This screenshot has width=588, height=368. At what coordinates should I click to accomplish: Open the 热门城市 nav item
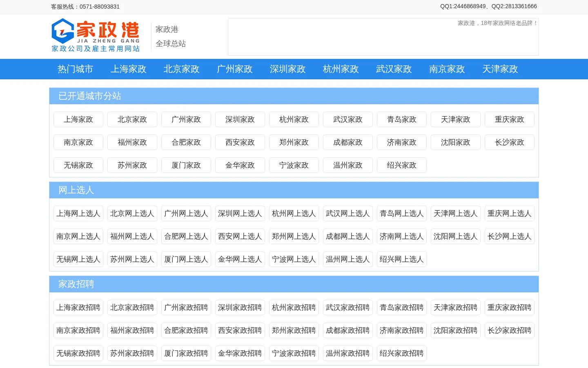76,69
